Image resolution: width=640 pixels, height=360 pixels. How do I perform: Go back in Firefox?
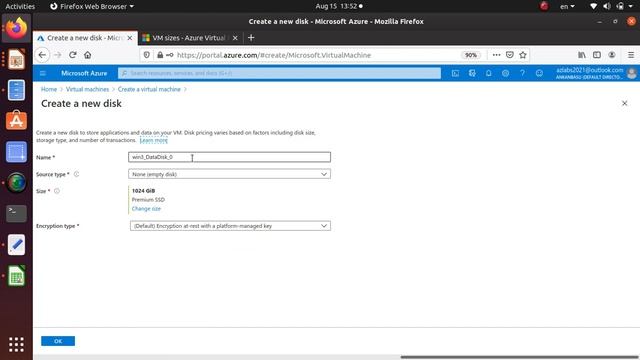42,55
